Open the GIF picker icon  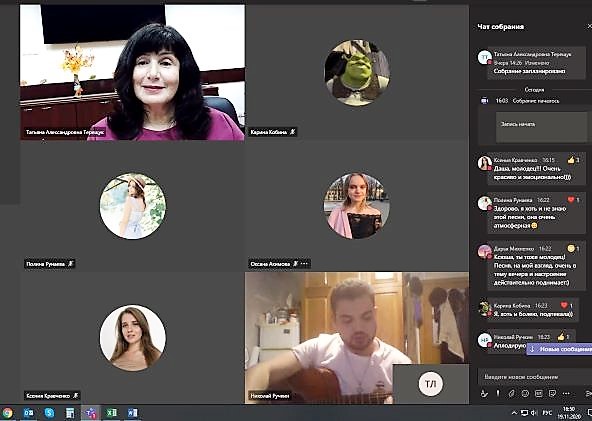tap(539, 393)
